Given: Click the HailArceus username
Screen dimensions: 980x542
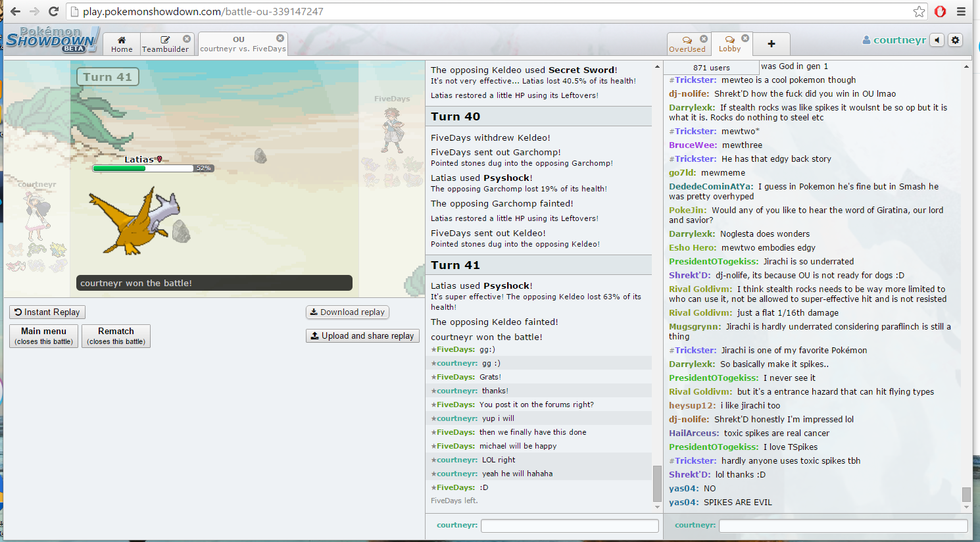Looking at the screenshot, I should point(695,433).
